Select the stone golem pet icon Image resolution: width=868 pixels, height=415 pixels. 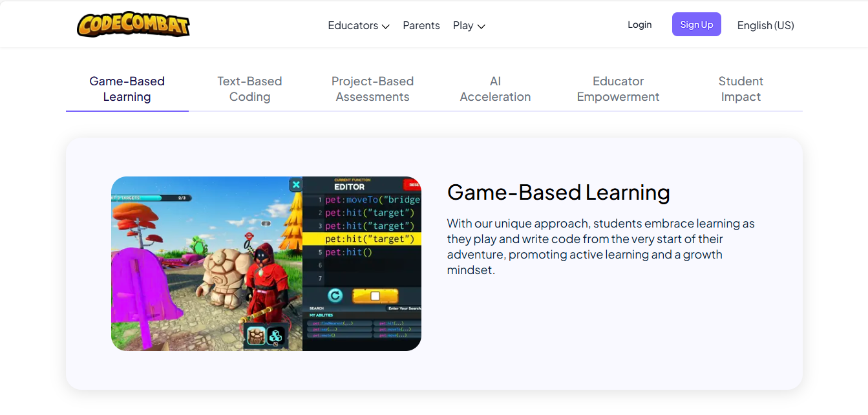(x=255, y=335)
